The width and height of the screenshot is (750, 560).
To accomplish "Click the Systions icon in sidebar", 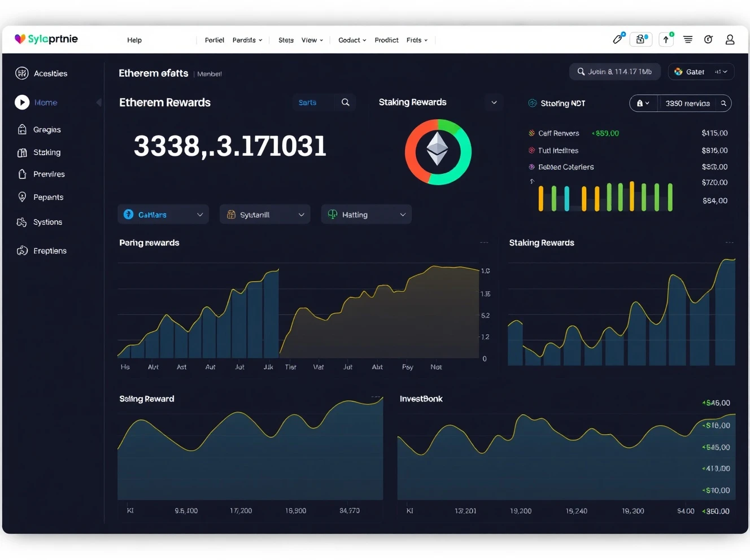I will click(20, 222).
